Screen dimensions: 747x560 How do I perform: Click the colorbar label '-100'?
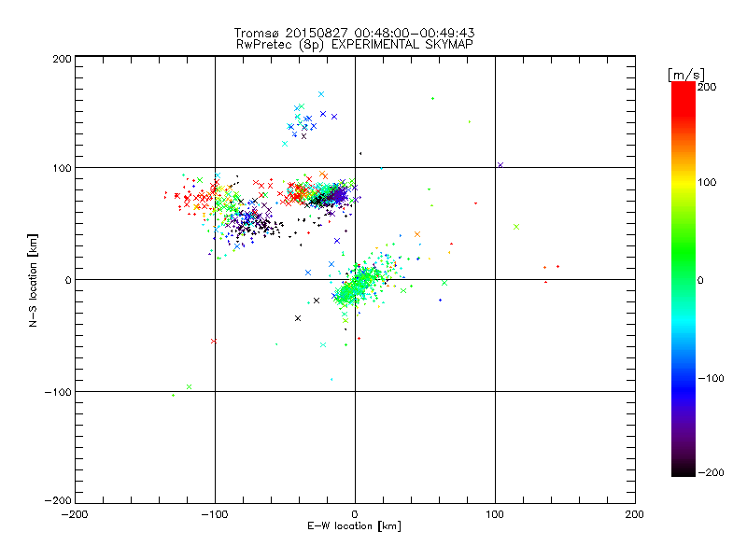[711, 379]
